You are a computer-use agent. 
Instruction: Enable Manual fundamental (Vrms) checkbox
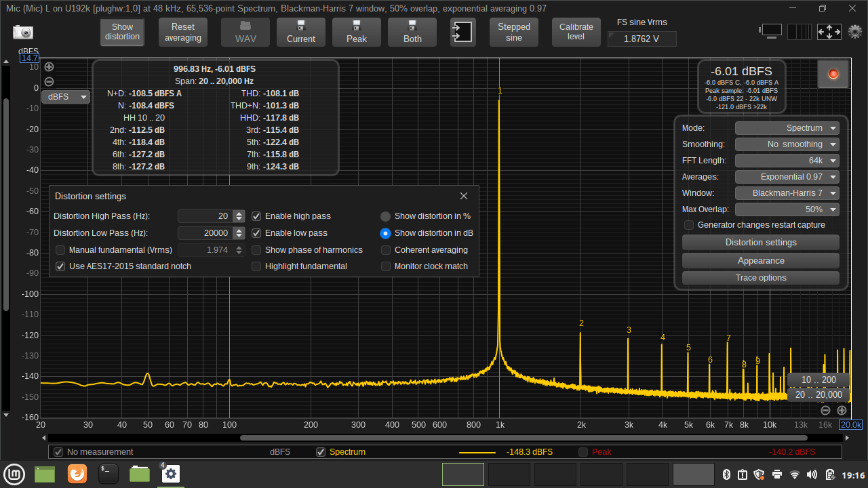[60, 250]
